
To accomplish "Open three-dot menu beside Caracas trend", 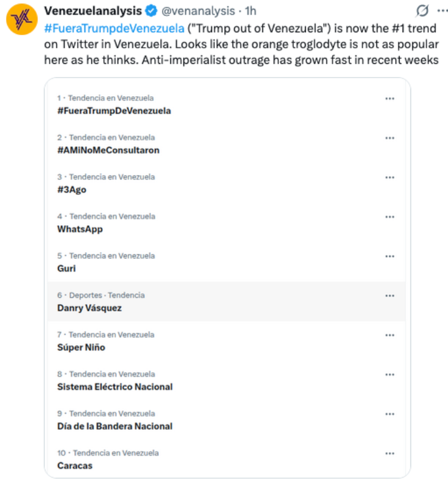I will click(x=390, y=453).
